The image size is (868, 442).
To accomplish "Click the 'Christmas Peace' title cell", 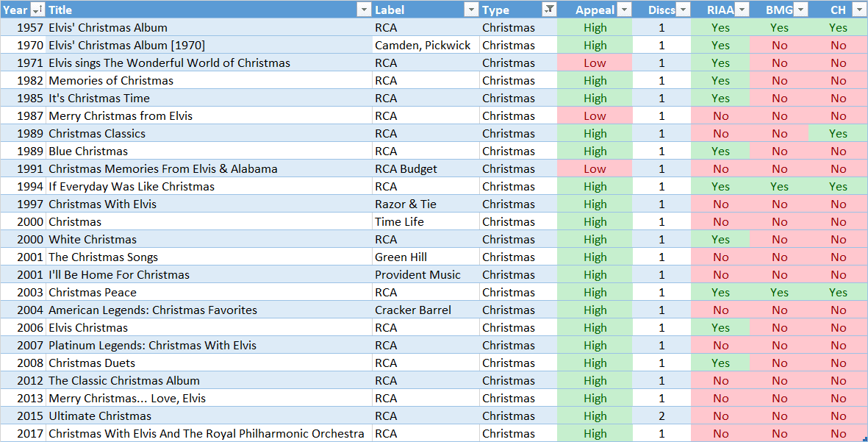I will click(209, 293).
